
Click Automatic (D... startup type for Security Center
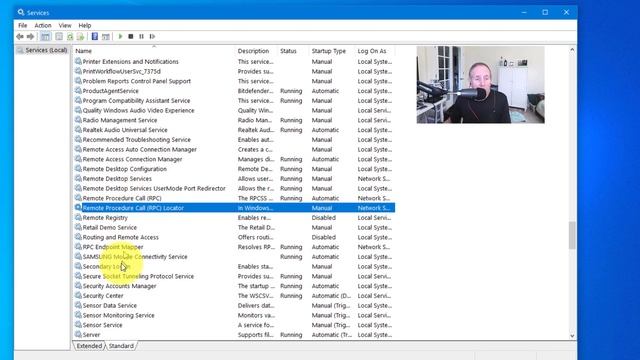(331, 296)
